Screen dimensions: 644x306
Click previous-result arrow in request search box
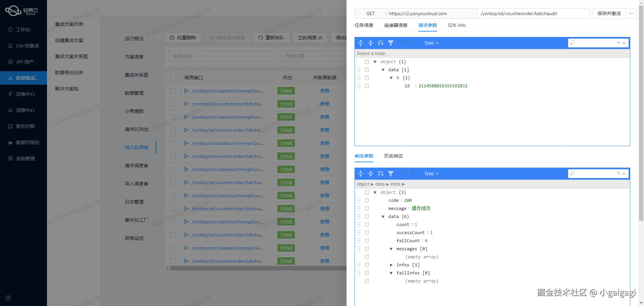[x=624, y=43]
